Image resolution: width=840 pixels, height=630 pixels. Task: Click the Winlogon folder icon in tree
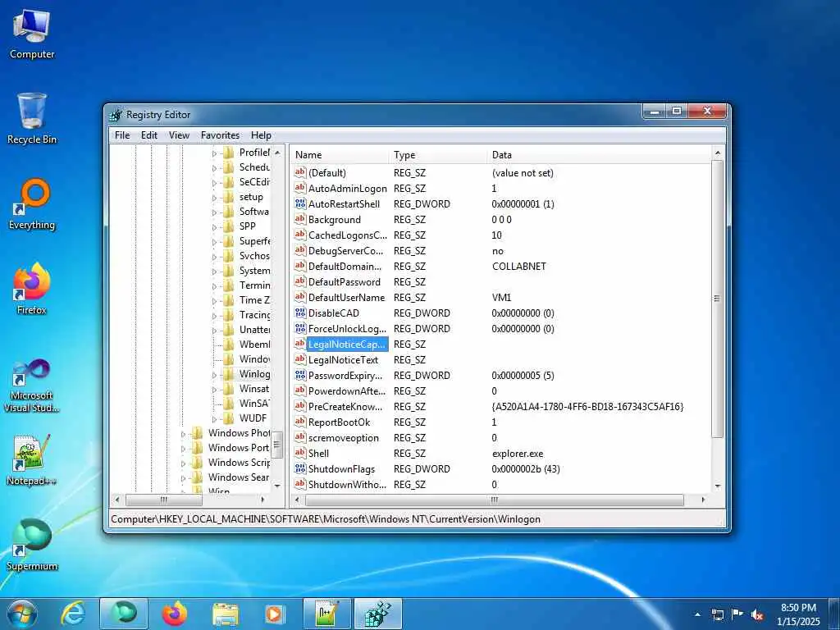229,374
